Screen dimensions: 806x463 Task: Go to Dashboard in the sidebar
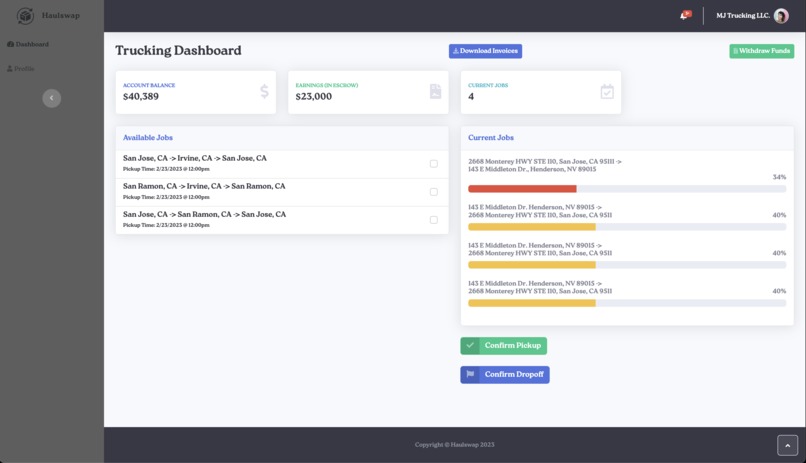coord(28,44)
